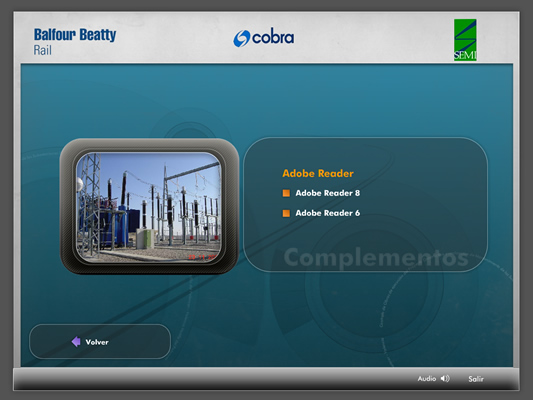533x400 pixels.
Task: Click the orange square beside Adobe Reader 6
Action: coord(286,213)
